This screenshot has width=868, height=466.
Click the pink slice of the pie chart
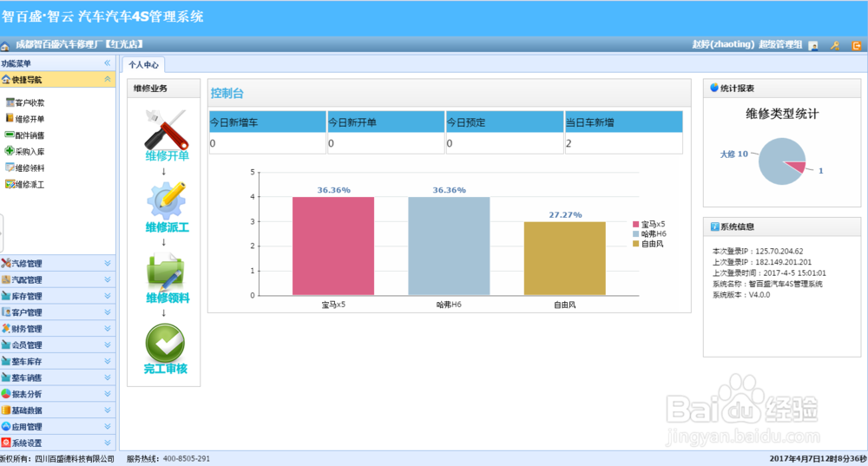pos(795,166)
